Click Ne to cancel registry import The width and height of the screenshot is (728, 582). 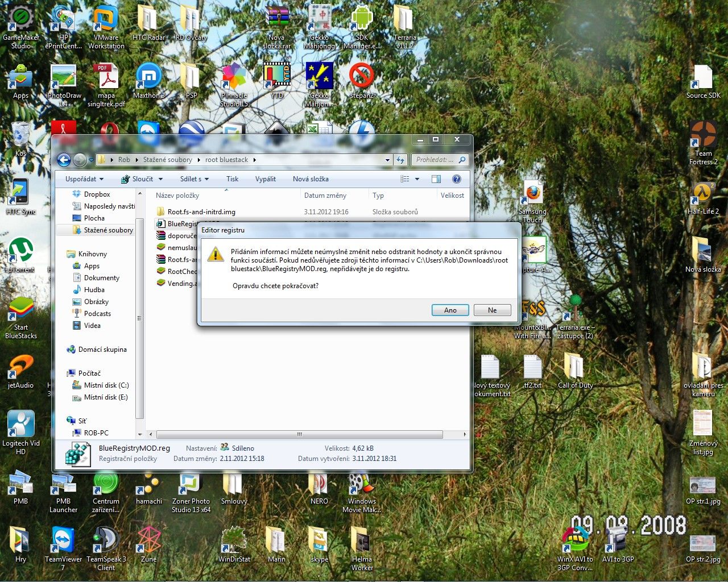pyautogui.click(x=492, y=310)
